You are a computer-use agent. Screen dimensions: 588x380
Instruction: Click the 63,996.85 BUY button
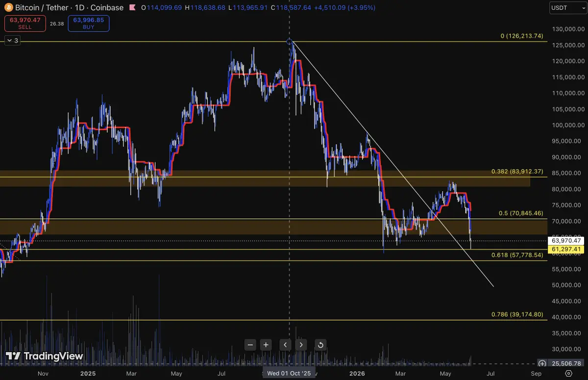coord(89,24)
